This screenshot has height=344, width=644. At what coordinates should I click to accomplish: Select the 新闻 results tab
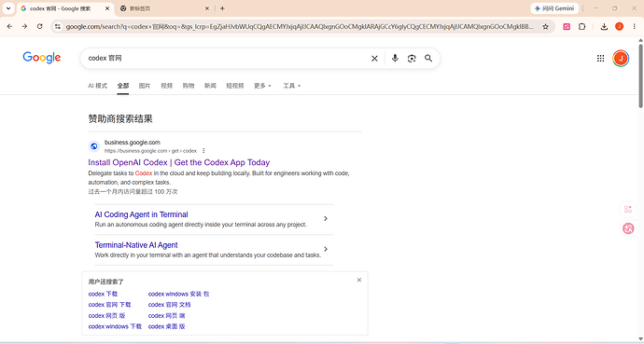210,86
